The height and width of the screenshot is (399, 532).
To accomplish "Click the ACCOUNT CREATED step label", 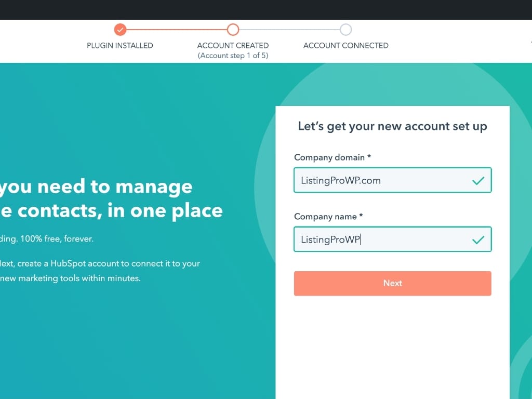I will click(233, 46).
